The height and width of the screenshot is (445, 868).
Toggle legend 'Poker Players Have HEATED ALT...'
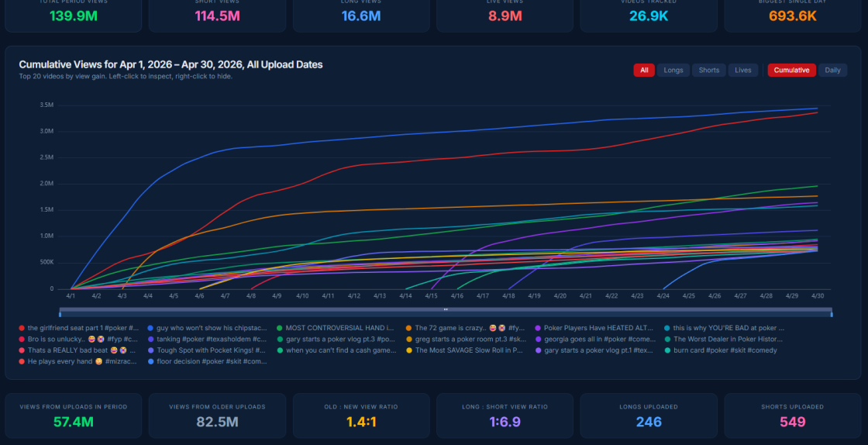pos(594,328)
